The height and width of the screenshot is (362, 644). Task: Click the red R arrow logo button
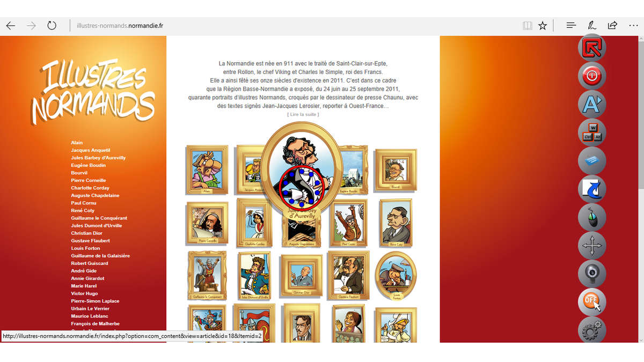click(592, 48)
